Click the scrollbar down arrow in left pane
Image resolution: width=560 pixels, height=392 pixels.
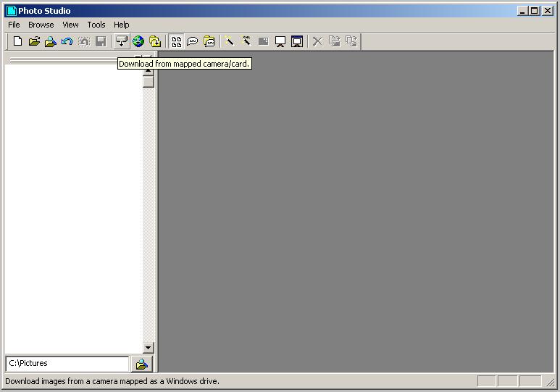coord(149,348)
